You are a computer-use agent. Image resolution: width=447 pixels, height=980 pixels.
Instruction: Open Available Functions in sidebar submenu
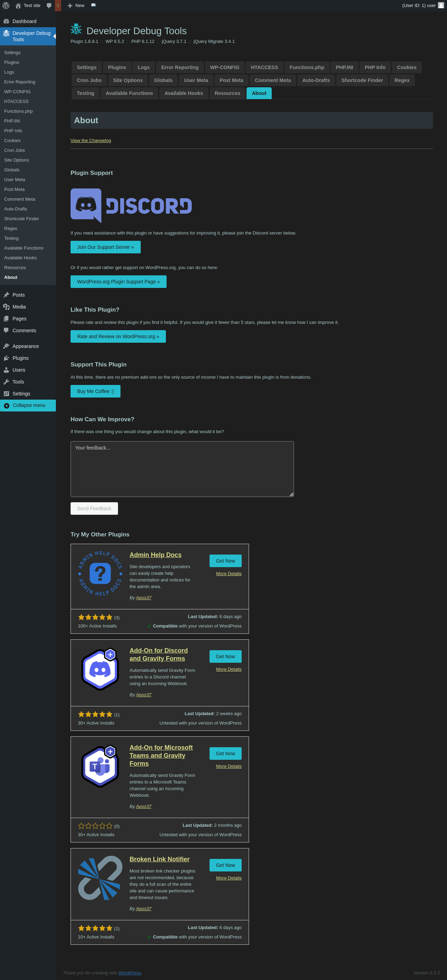click(24, 248)
